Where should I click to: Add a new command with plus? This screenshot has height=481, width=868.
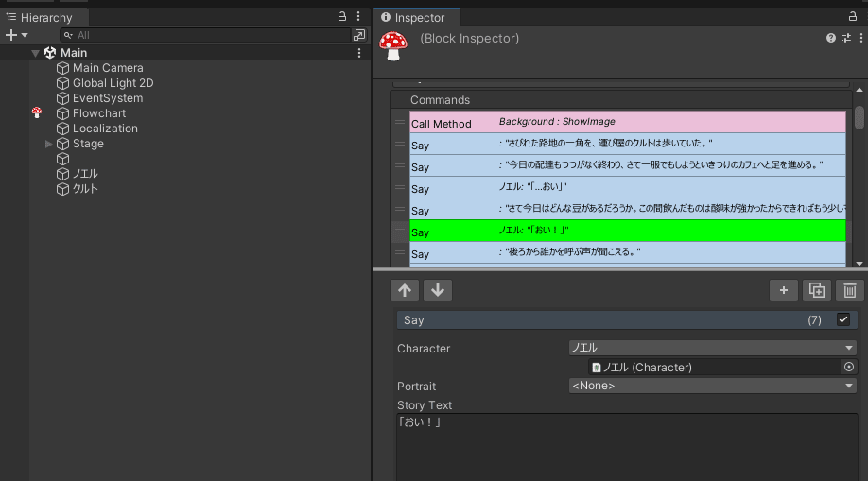(783, 290)
